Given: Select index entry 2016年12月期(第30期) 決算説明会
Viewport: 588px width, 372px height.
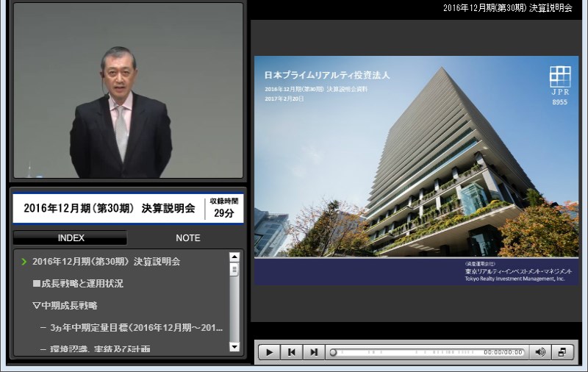Looking at the screenshot, I should pyautogui.click(x=106, y=262).
